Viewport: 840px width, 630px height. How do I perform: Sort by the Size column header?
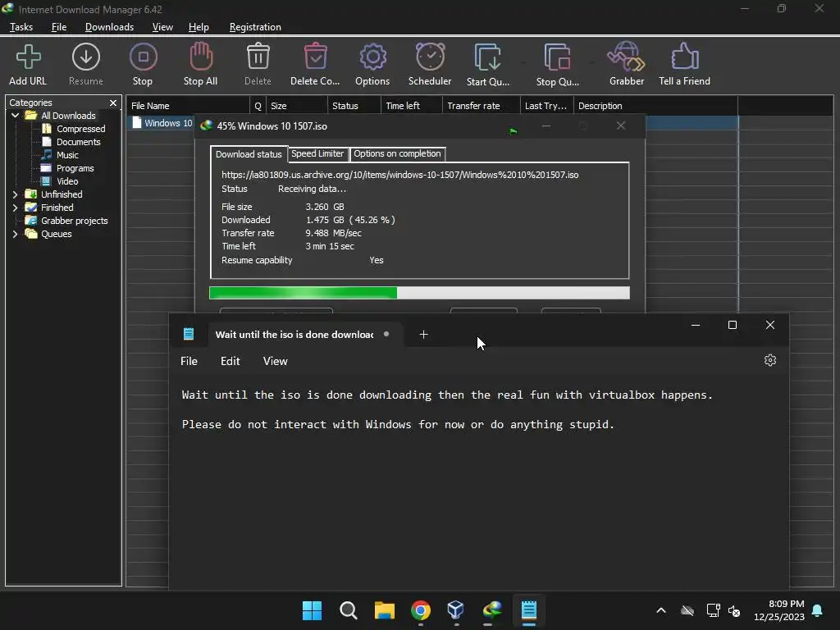(x=297, y=106)
